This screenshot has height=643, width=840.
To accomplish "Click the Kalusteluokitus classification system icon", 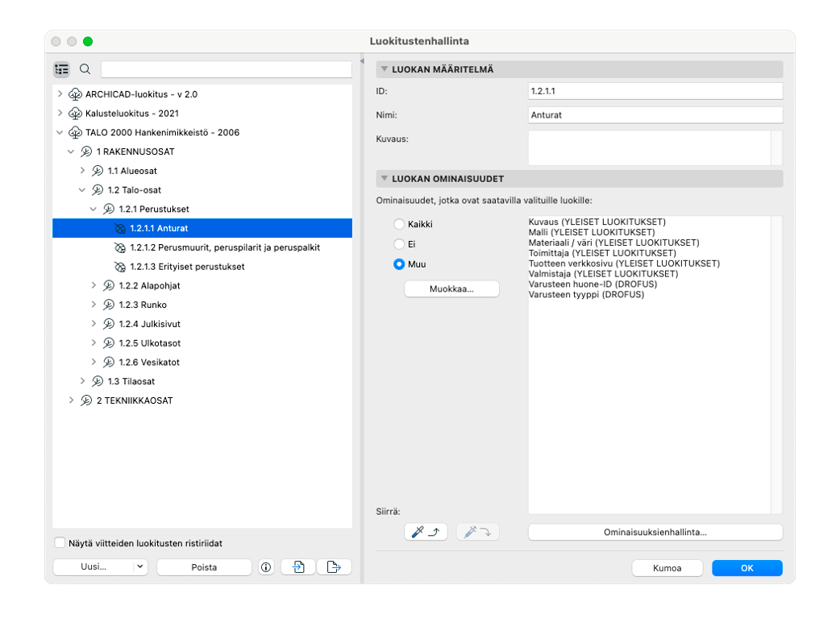I will pyautogui.click(x=76, y=114).
